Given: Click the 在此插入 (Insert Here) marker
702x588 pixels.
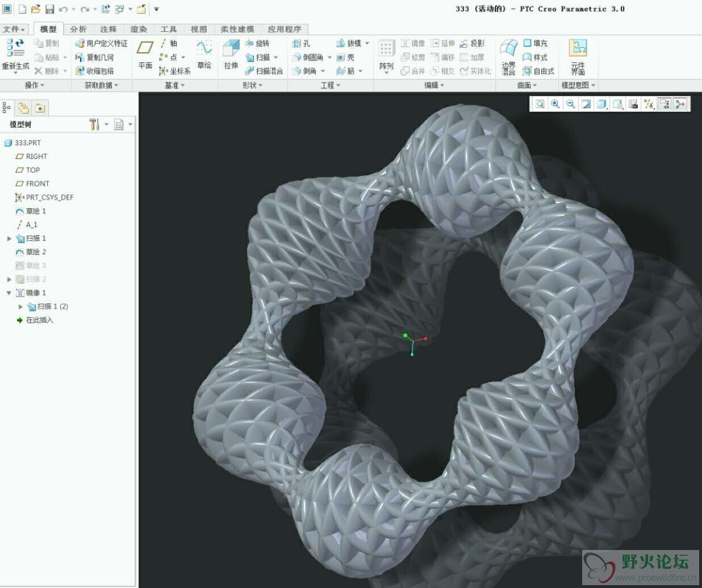Looking at the screenshot, I should pos(35,320).
